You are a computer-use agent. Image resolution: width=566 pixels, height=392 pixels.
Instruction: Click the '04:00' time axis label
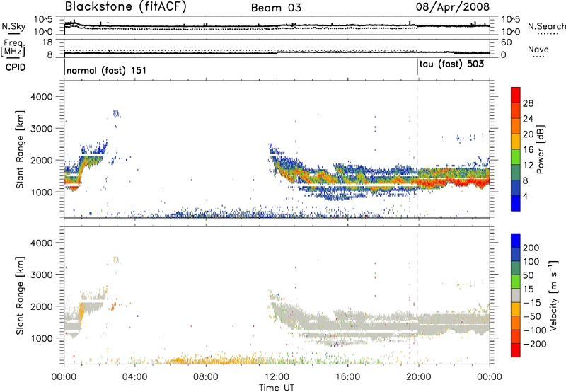[x=134, y=377]
